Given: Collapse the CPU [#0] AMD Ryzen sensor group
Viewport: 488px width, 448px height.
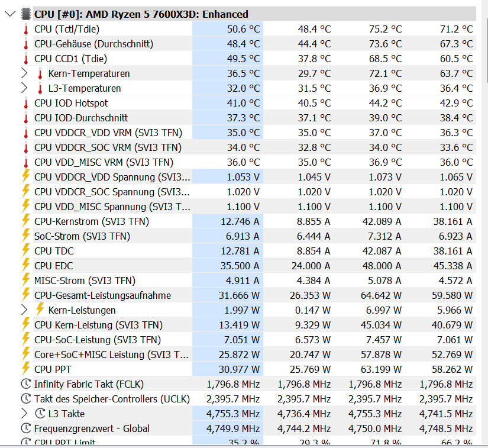Looking at the screenshot, I should tap(10, 14).
